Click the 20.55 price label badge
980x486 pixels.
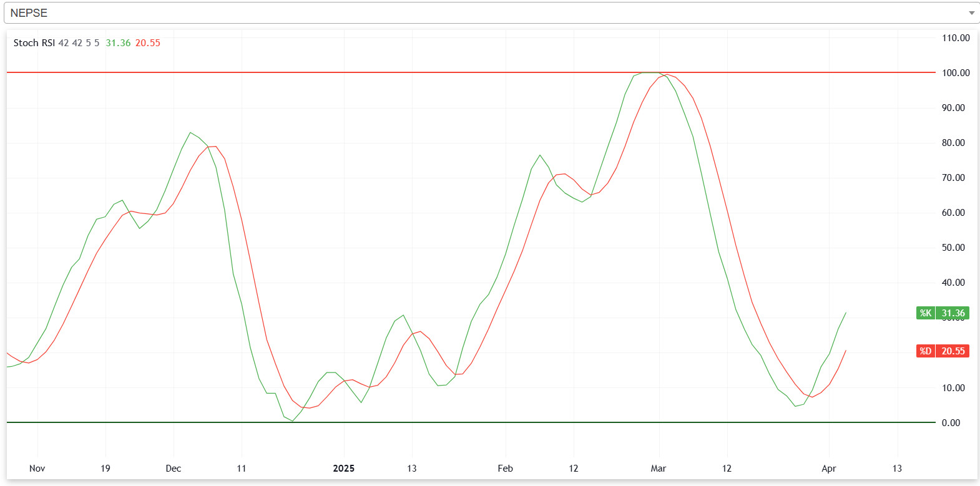pyautogui.click(x=953, y=351)
